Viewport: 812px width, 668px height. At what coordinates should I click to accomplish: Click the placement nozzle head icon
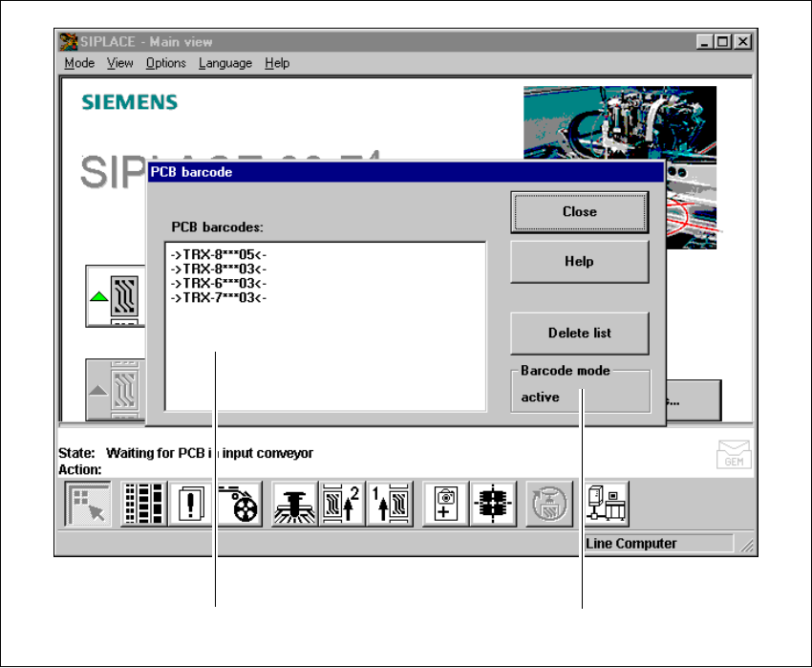294,504
